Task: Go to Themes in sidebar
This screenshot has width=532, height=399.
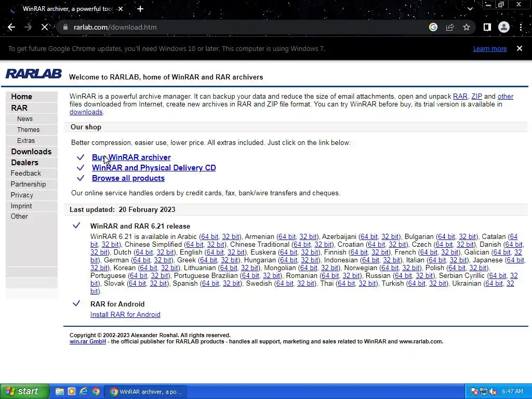Action: click(x=28, y=129)
